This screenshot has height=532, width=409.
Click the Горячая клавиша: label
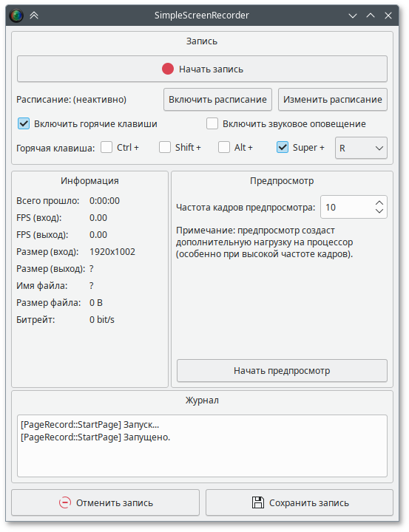(x=55, y=149)
